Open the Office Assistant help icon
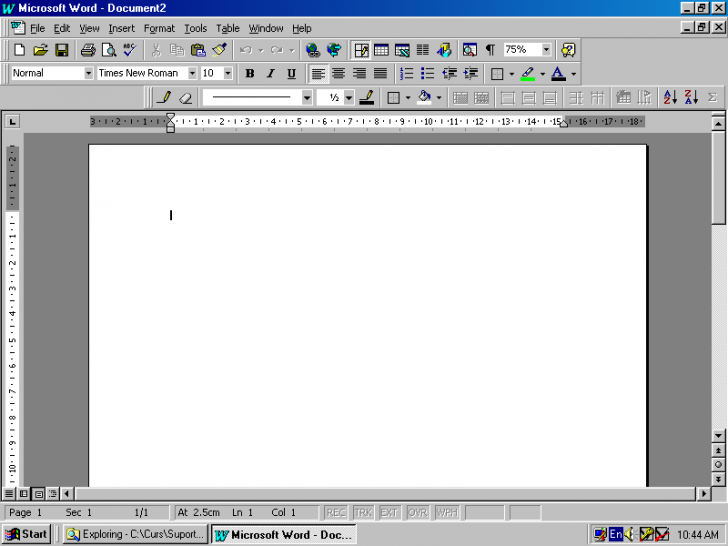 coord(568,50)
